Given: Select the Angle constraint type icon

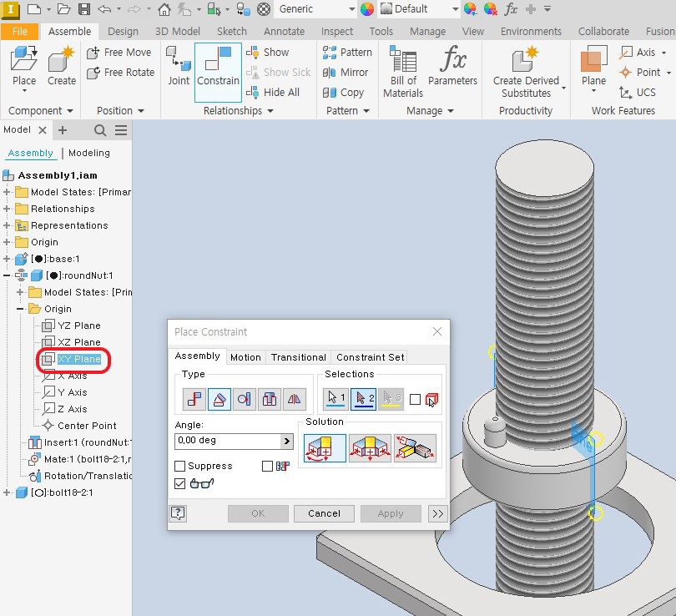Looking at the screenshot, I should coord(219,399).
